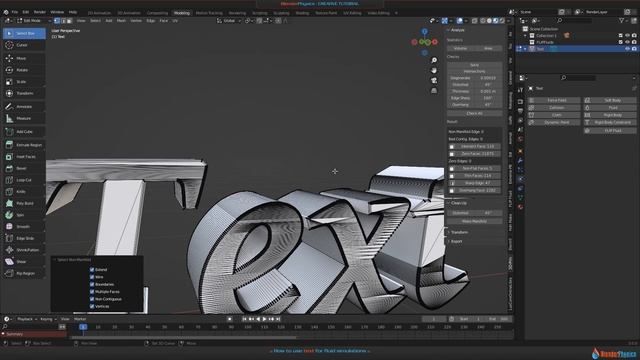
Task: Choose the Knife tool
Action: [24, 191]
